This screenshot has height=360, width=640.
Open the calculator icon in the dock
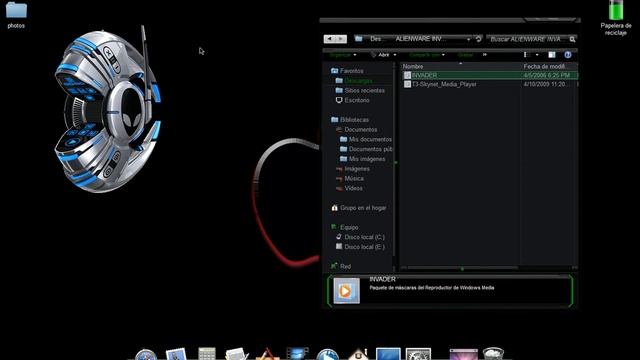(207, 354)
